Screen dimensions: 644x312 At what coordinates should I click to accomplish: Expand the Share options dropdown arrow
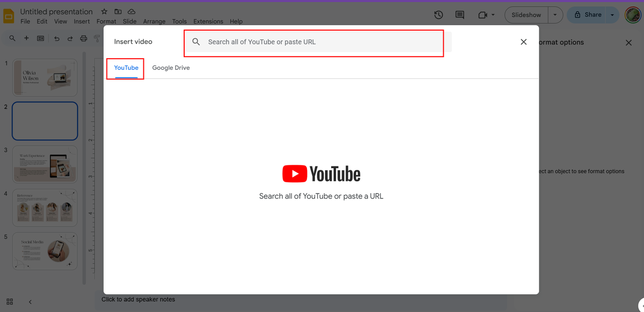tap(612, 15)
